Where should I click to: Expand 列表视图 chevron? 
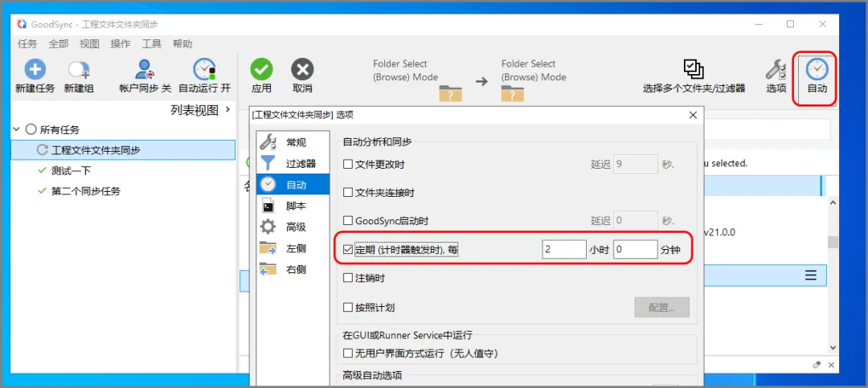228,110
